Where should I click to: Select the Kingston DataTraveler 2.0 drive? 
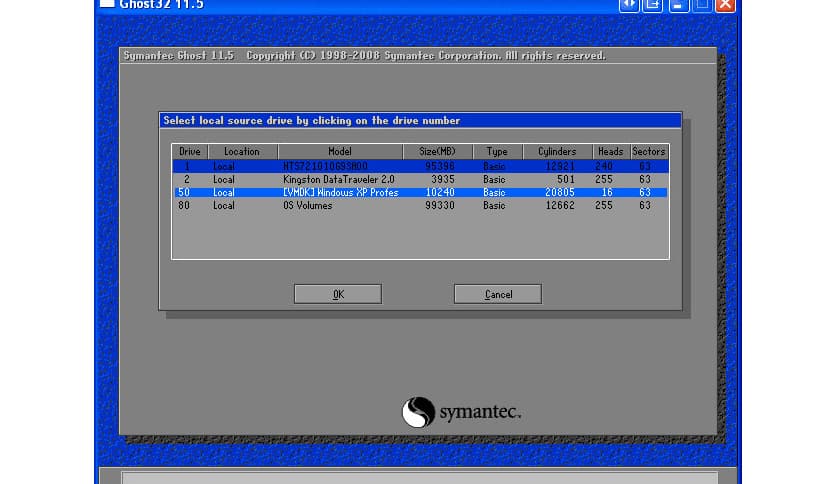coord(421,180)
